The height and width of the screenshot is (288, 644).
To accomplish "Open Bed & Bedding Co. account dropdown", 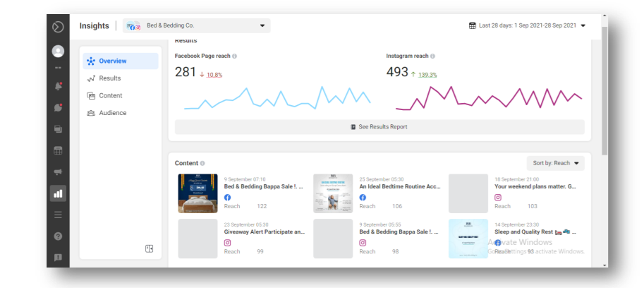I will click(197, 25).
